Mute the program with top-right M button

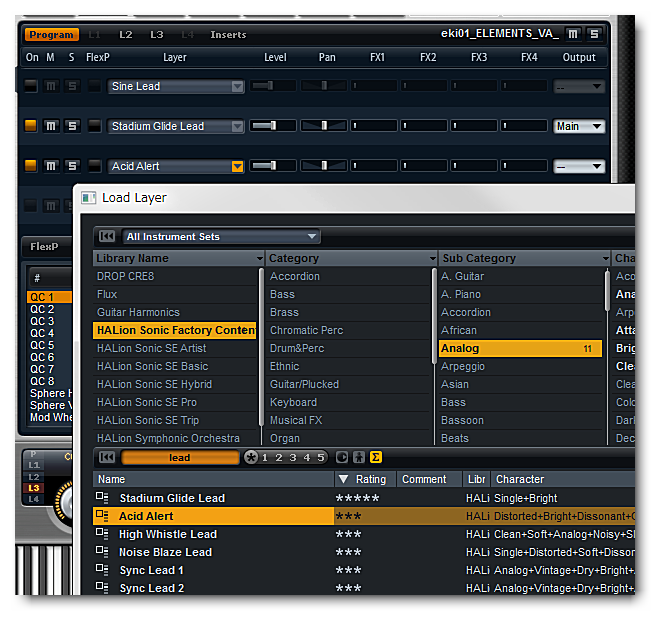coord(572,34)
